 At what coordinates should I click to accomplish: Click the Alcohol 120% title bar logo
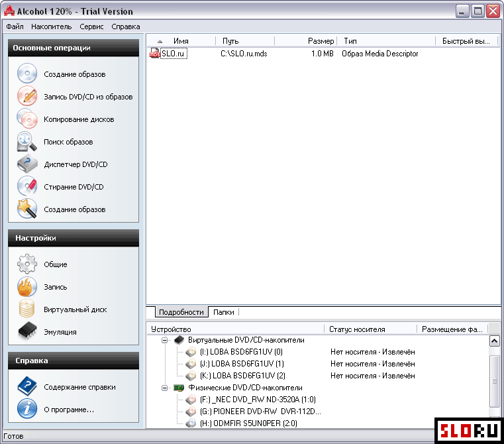9,11
